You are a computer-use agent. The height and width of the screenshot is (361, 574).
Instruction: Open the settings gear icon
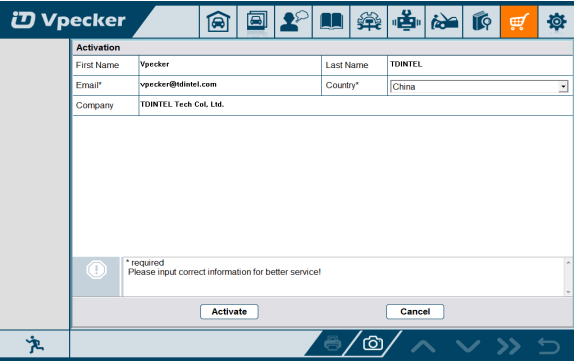pos(556,22)
